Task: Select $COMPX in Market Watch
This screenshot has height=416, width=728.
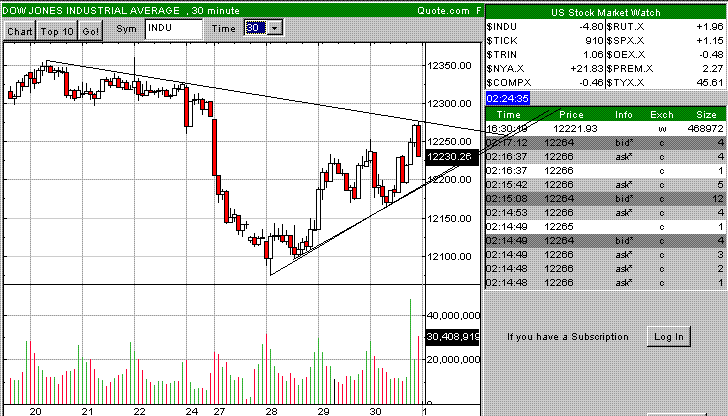Action: [x=508, y=83]
